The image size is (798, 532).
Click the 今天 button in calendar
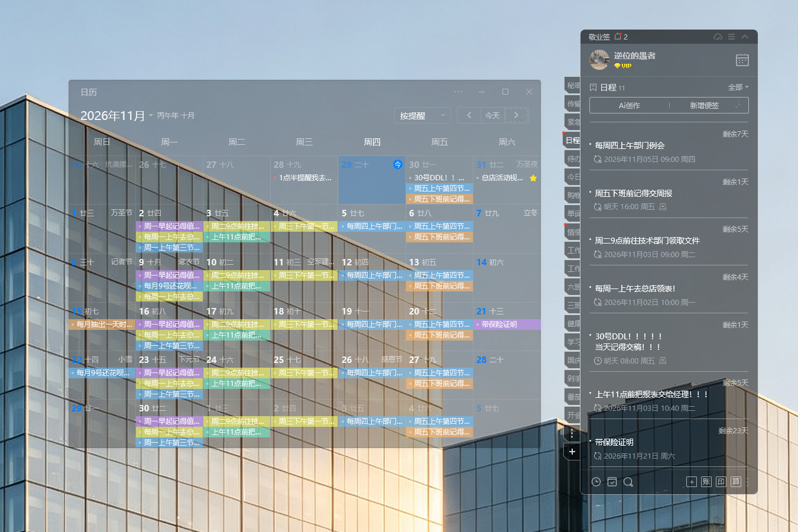[x=492, y=116]
